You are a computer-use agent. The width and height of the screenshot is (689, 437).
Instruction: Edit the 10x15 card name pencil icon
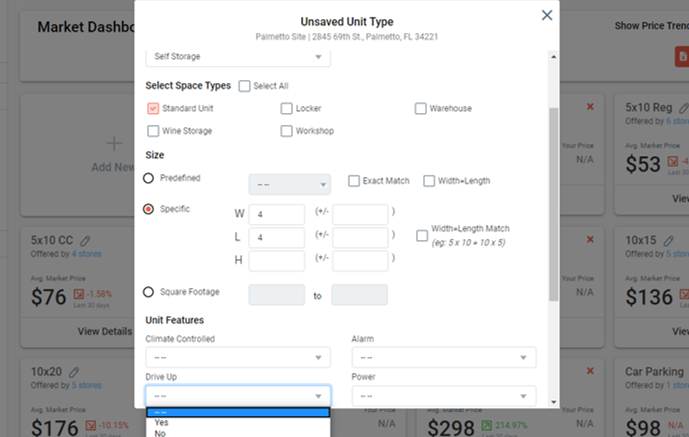[668, 241]
